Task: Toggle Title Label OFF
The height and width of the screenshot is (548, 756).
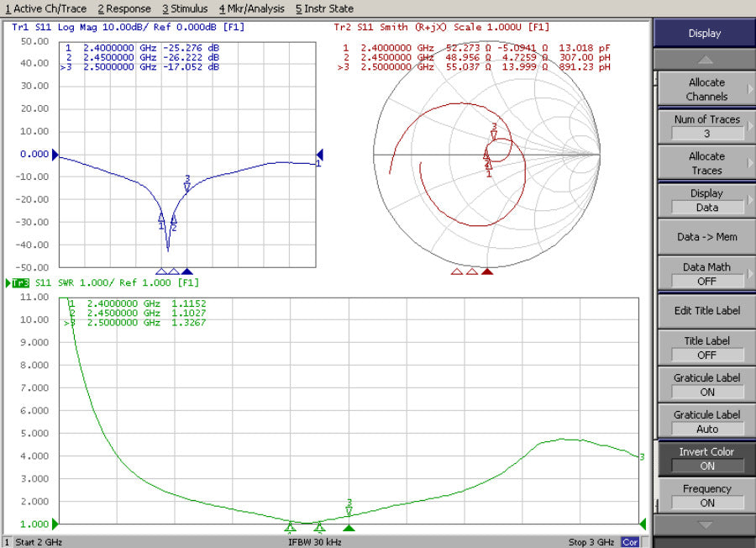Action: [706, 348]
